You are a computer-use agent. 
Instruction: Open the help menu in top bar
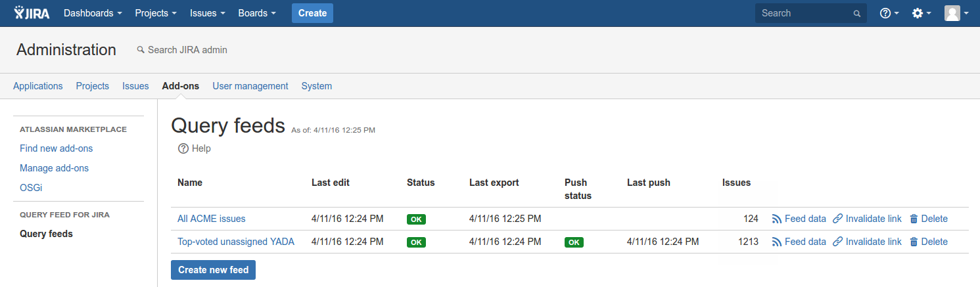889,13
